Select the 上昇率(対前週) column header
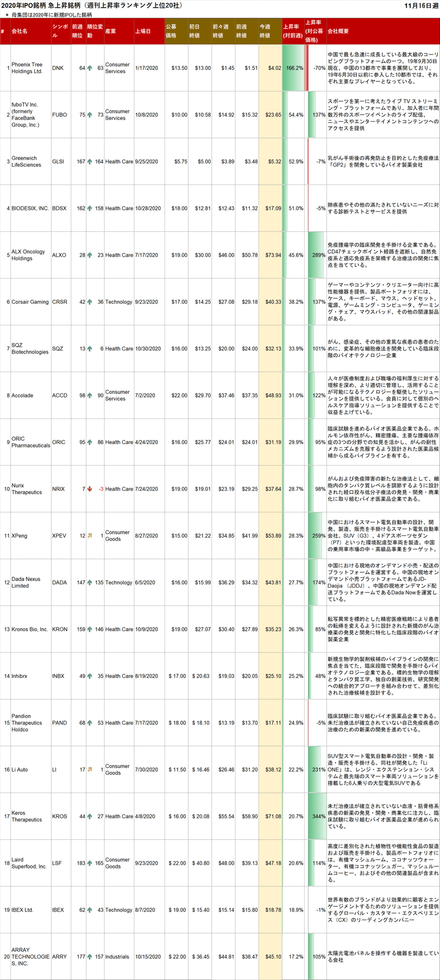440x980 pixels. pos(293,31)
